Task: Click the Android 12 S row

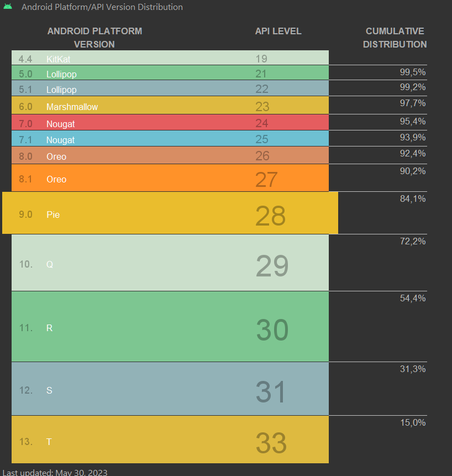Action: coord(170,390)
